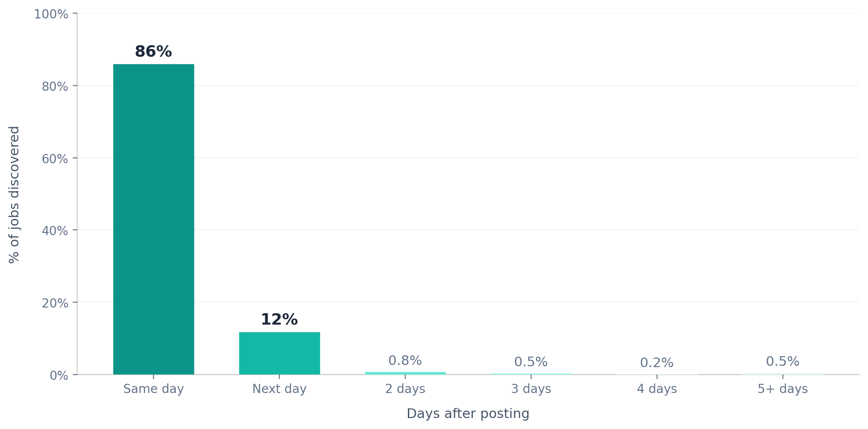Image resolution: width=868 pixels, height=429 pixels.
Task: Click the 0.5% label above 3 days
Action: (x=531, y=362)
